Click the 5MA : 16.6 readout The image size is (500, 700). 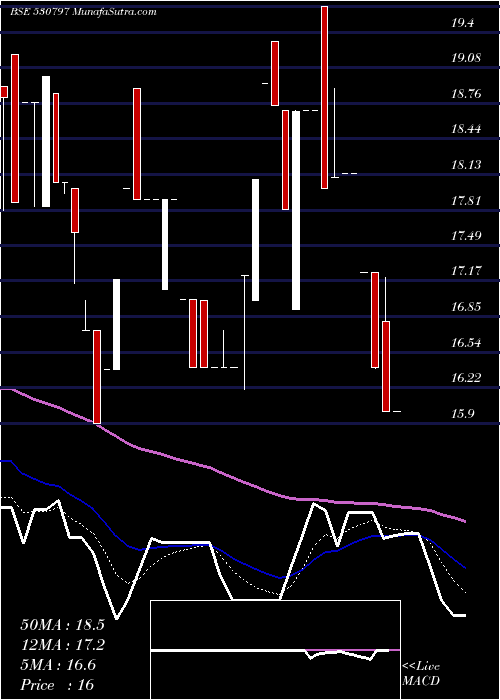pyautogui.click(x=58, y=665)
